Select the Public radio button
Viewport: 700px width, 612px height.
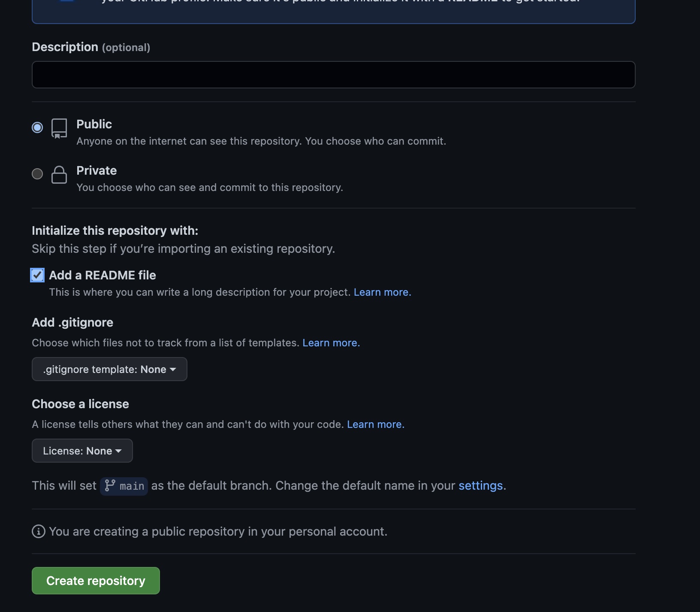point(37,127)
